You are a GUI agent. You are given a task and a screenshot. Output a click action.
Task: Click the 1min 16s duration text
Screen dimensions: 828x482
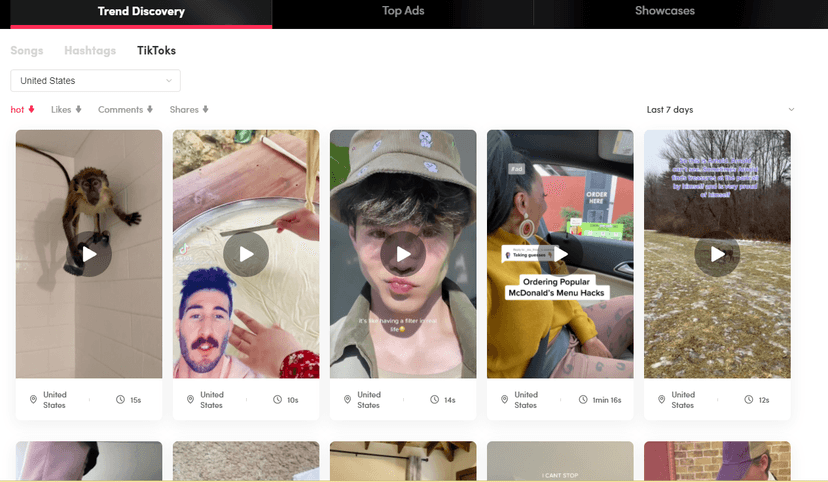(607, 400)
